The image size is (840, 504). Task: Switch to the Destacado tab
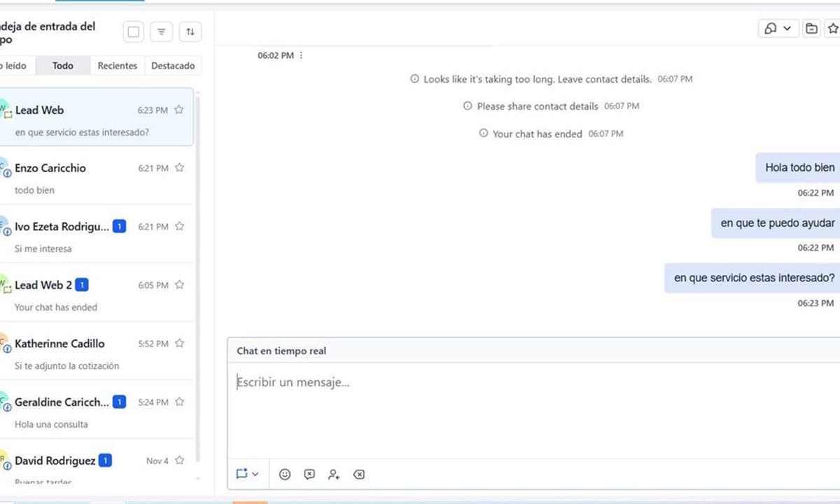point(173,65)
